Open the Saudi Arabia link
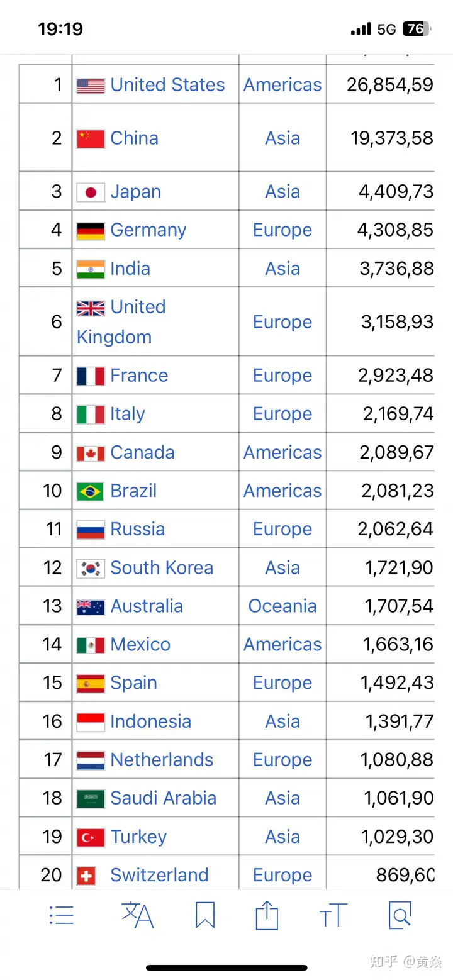Image resolution: width=453 pixels, height=980 pixels. (x=163, y=798)
